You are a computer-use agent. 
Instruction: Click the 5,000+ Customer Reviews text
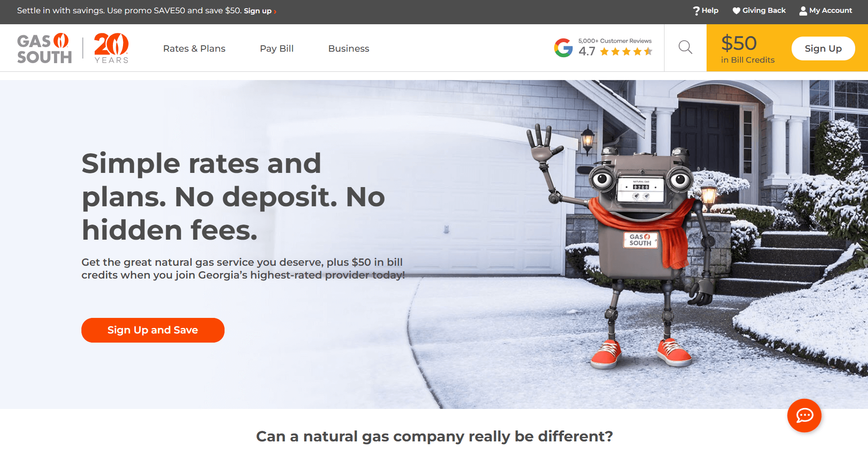tap(615, 41)
